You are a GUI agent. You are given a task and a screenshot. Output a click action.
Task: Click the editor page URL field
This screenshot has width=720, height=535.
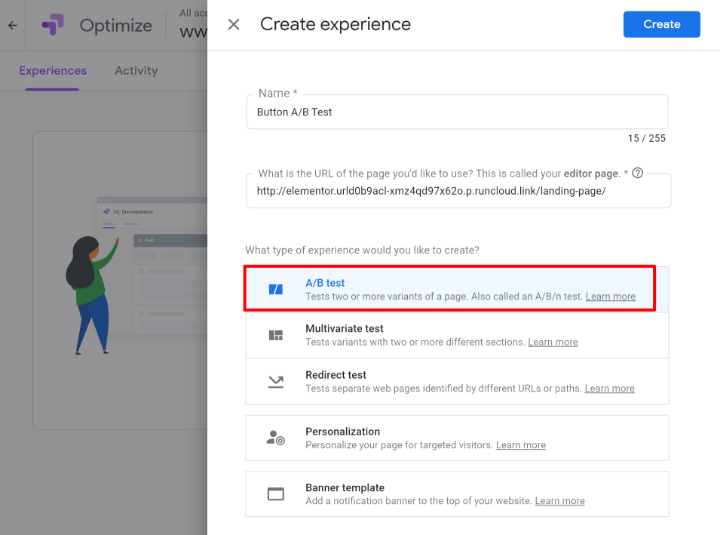point(456,190)
